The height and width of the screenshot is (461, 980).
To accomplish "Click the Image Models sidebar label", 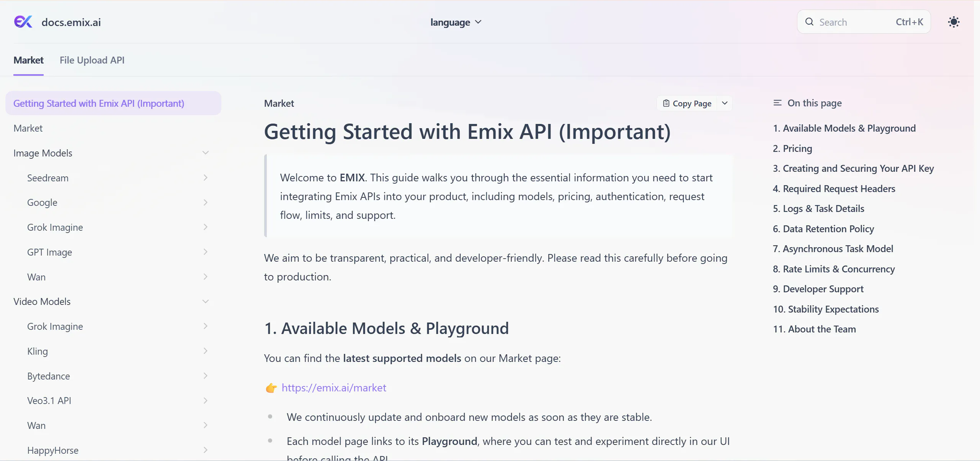I will click(x=43, y=153).
